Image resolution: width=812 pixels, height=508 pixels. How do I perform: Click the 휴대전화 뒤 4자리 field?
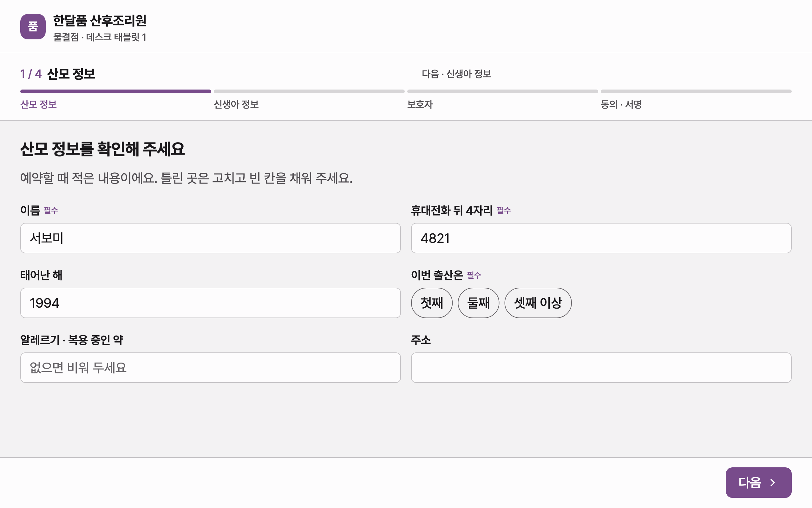pyautogui.click(x=601, y=238)
